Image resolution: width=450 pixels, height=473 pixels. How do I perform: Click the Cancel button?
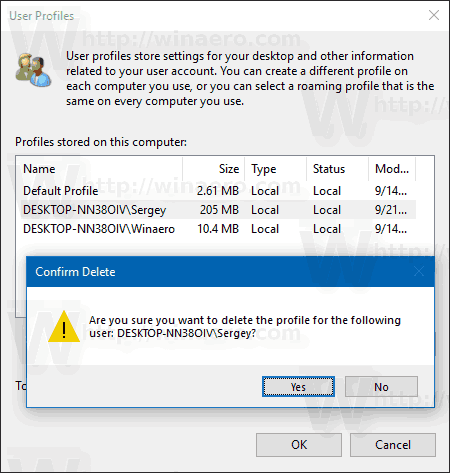pyautogui.click(x=393, y=445)
